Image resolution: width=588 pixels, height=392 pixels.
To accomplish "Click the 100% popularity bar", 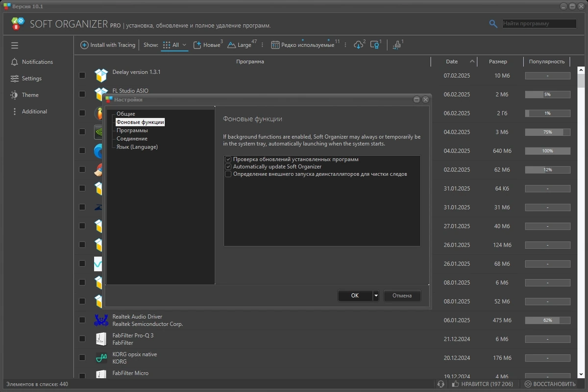I will [x=547, y=151].
